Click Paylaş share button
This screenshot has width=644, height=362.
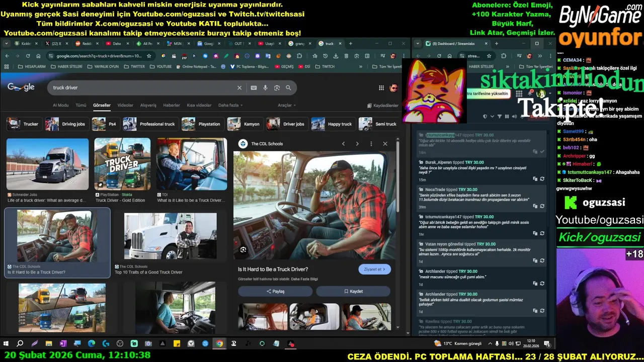pyautogui.click(x=275, y=291)
